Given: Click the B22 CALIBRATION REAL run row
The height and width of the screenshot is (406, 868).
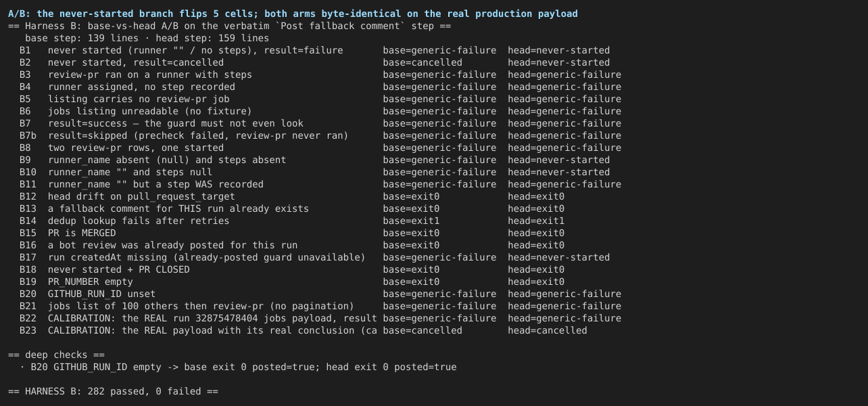Looking at the screenshot, I should click(320, 318).
